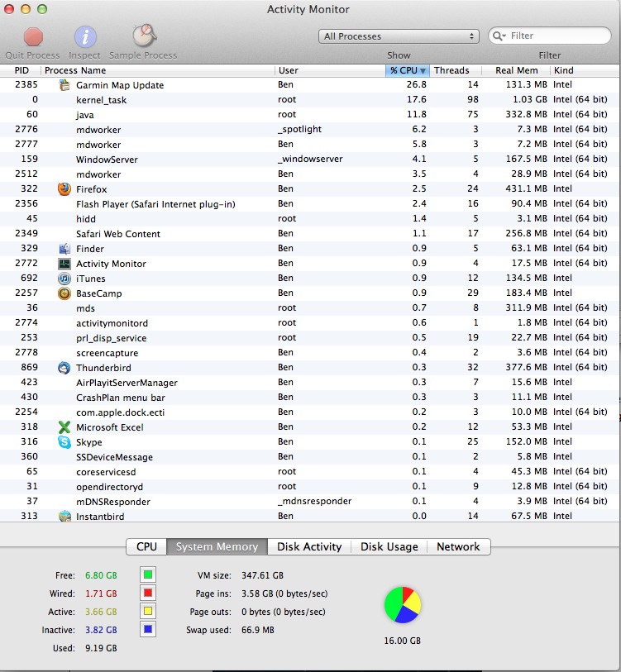Click the Instantbird process icon
The image size is (621, 672).
pyautogui.click(x=64, y=517)
